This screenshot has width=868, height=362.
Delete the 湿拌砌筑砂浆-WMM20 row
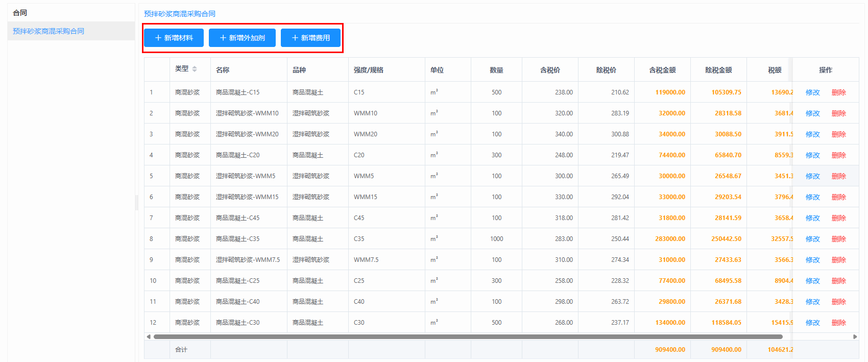tap(838, 134)
